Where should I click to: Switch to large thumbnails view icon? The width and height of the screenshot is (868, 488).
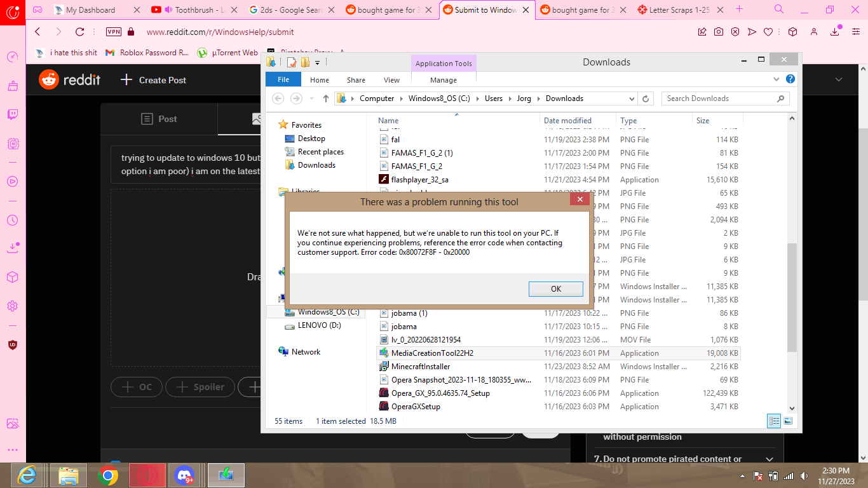coord(788,421)
